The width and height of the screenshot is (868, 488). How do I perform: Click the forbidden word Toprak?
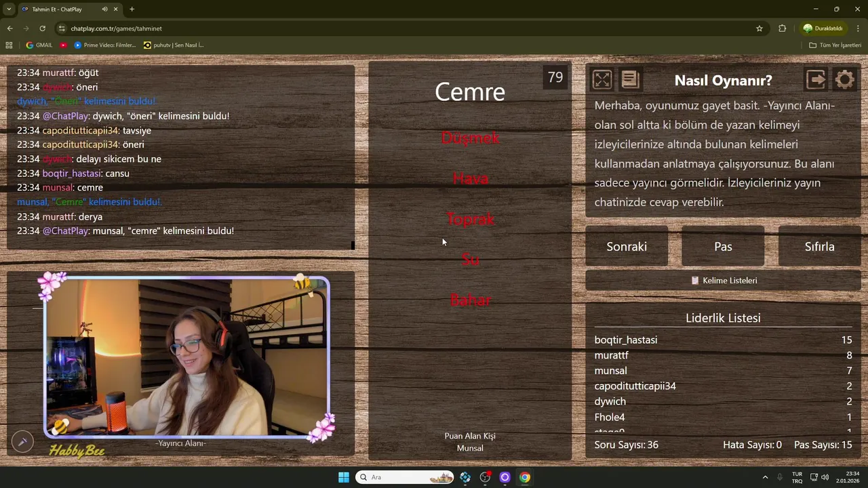[470, 219]
